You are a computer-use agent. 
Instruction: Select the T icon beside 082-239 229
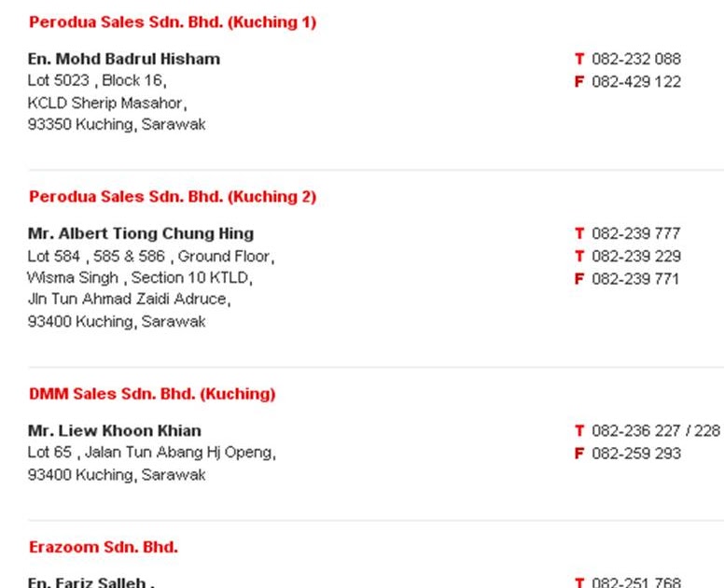(x=579, y=257)
